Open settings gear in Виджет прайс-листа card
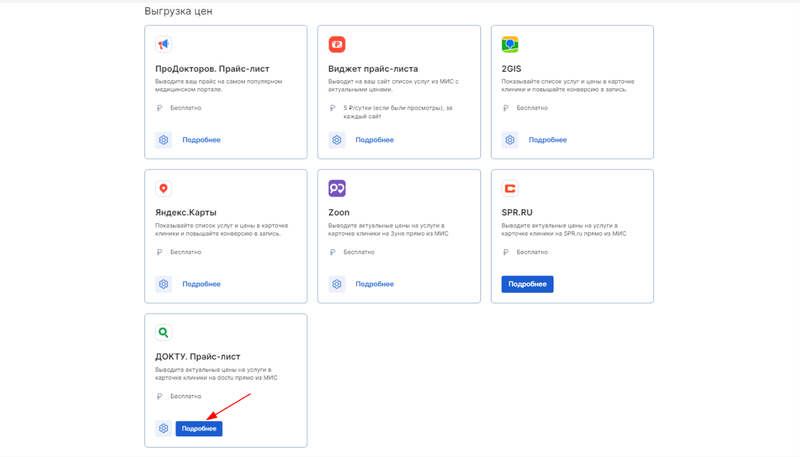Image resolution: width=800 pixels, height=457 pixels. click(337, 140)
